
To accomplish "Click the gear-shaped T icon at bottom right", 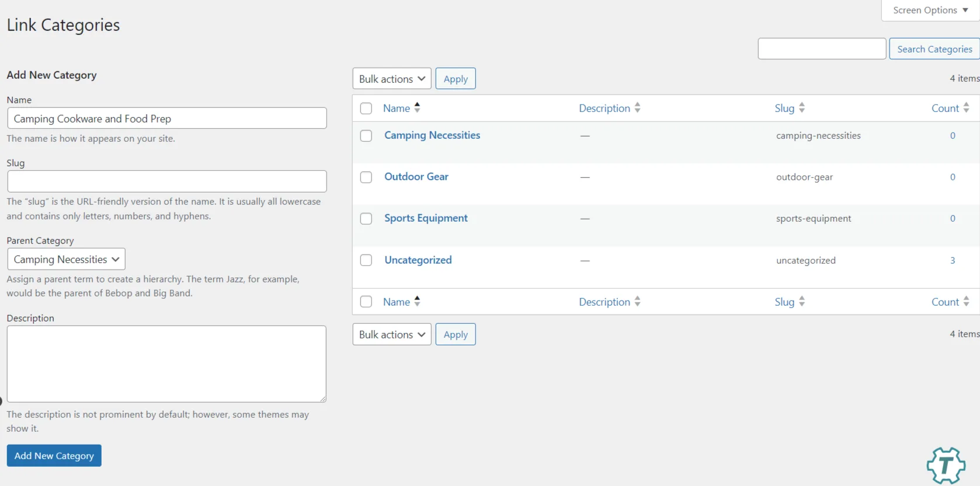I will [946, 466].
